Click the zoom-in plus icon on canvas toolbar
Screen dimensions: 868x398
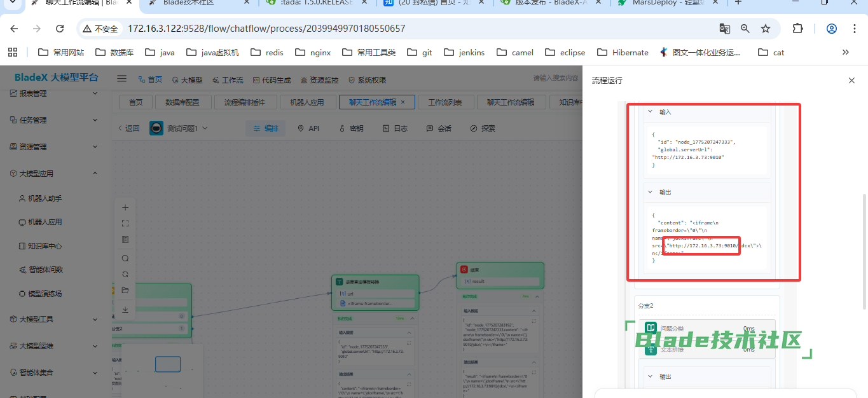[125, 208]
